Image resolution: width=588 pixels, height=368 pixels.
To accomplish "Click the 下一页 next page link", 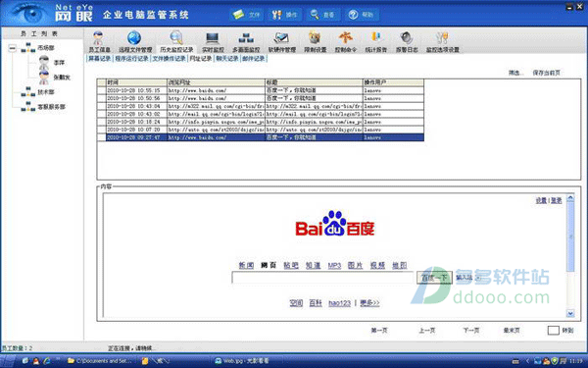I will [x=471, y=331].
